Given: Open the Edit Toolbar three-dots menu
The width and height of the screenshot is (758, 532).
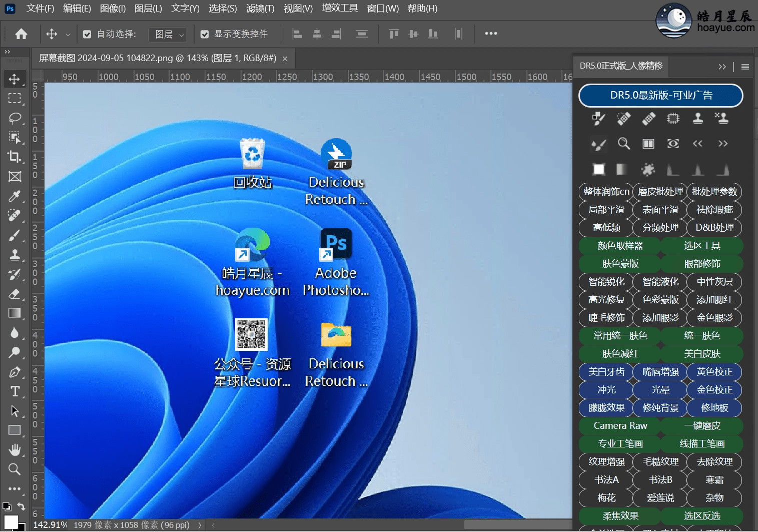Looking at the screenshot, I should click(15, 488).
